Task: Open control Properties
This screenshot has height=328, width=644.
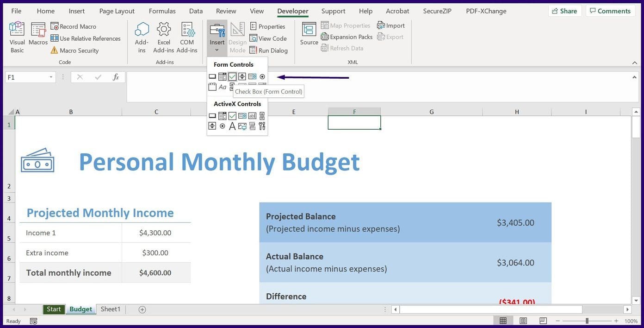Action: 267,26
